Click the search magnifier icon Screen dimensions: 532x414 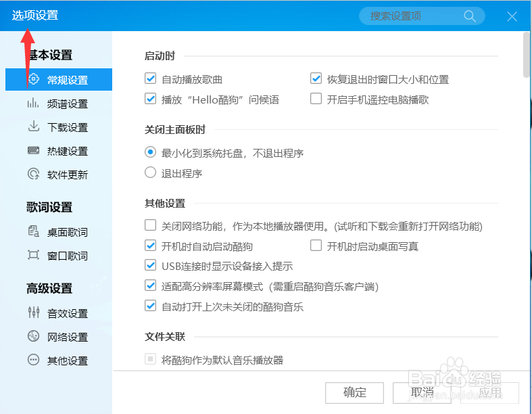(x=470, y=16)
